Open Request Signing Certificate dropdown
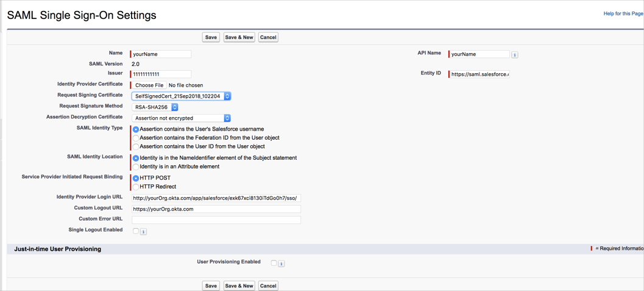 181,96
